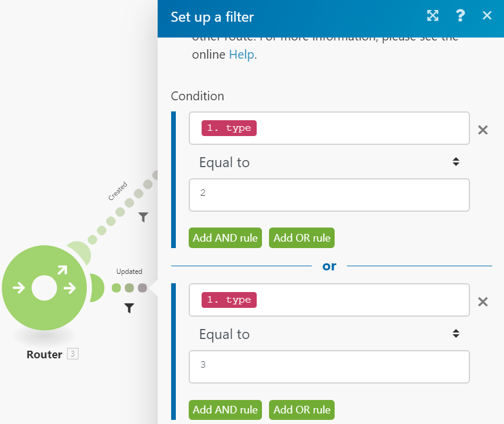
Task: Remove the first condition with X
Action: tap(483, 130)
